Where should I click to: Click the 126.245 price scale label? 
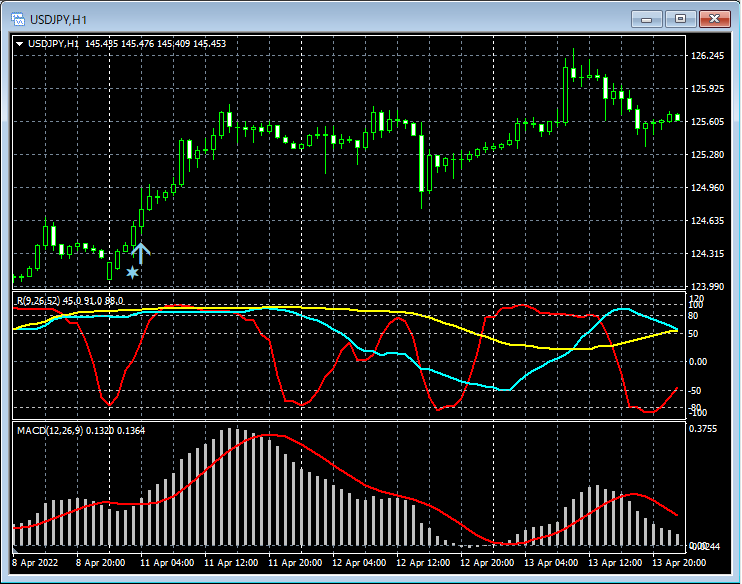click(x=707, y=56)
